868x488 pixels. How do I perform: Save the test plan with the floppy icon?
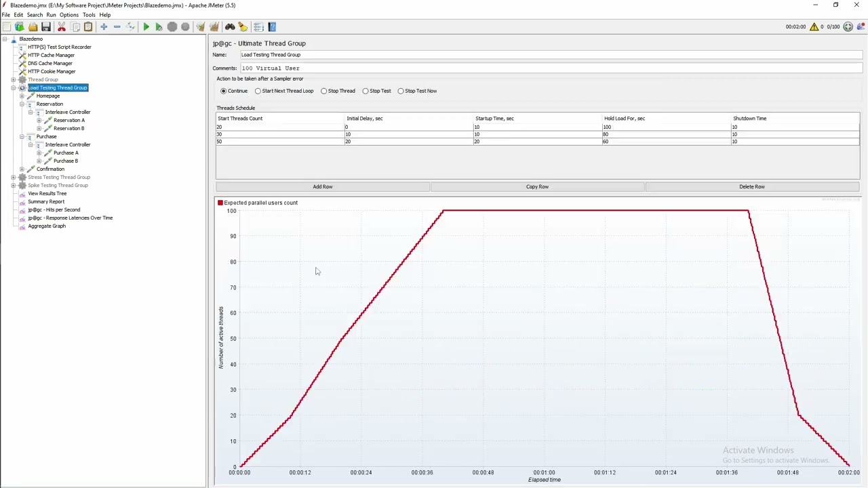pyautogui.click(x=46, y=27)
